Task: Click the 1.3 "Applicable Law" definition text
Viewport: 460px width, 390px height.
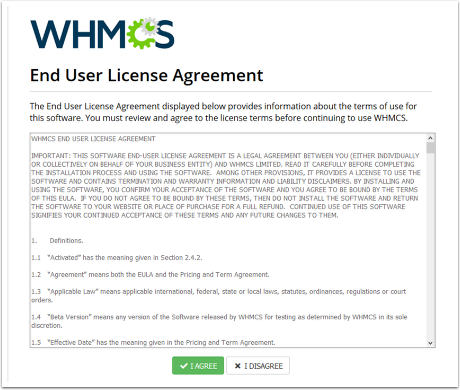Action: [219, 296]
